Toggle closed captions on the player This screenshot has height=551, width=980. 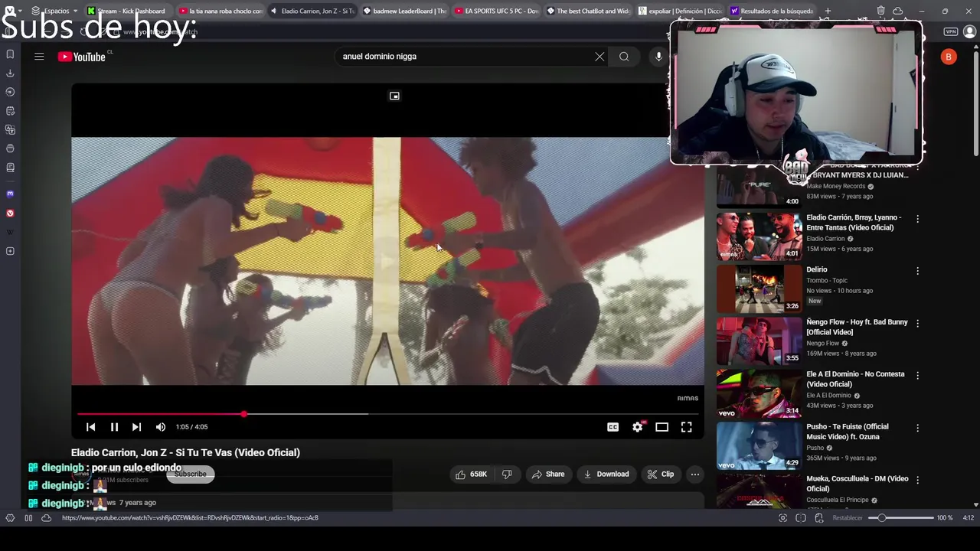pyautogui.click(x=612, y=427)
